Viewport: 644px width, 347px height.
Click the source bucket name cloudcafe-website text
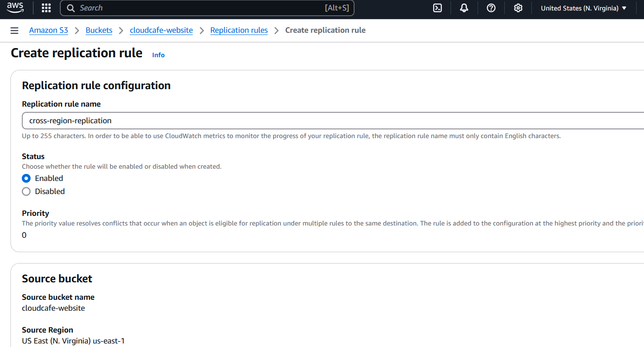[x=53, y=308]
